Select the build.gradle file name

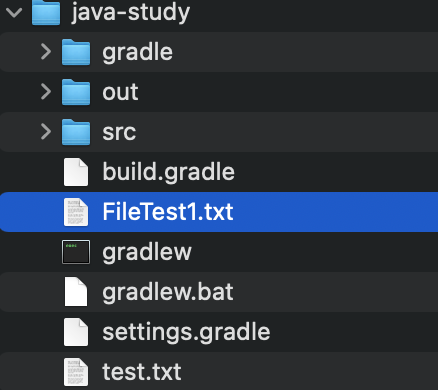(169, 172)
